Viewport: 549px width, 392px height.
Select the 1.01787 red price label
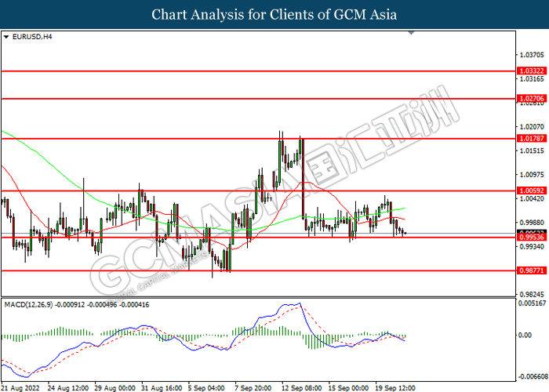[x=532, y=138]
